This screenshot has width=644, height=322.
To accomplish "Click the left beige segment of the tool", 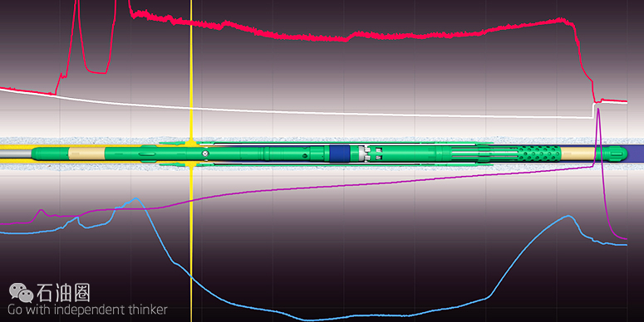I will [x=86, y=154].
